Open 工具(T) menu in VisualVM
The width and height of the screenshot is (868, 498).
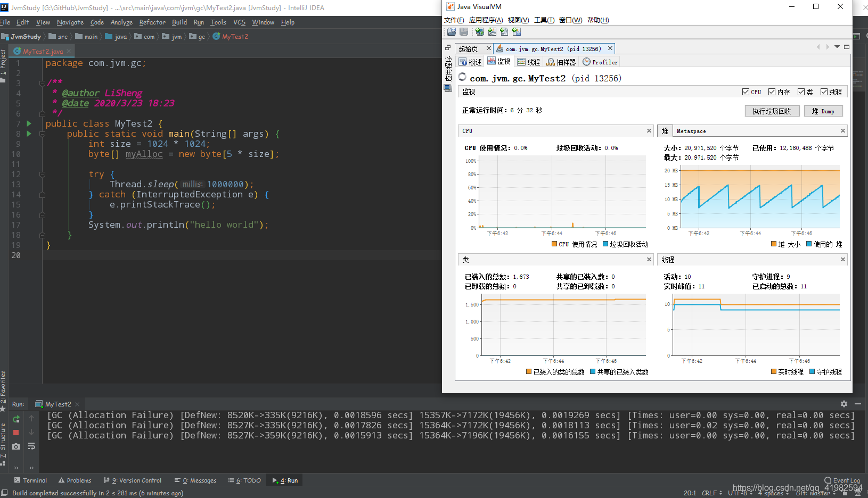544,20
